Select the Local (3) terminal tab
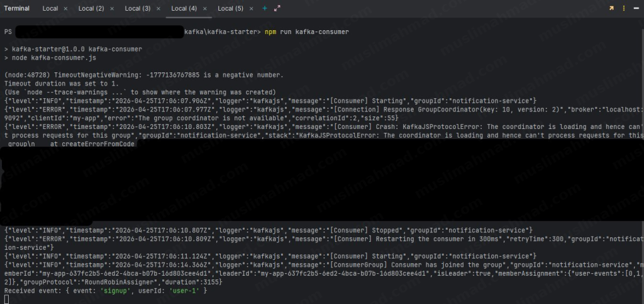Viewport: 644px width, 304px height. (137, 9)
